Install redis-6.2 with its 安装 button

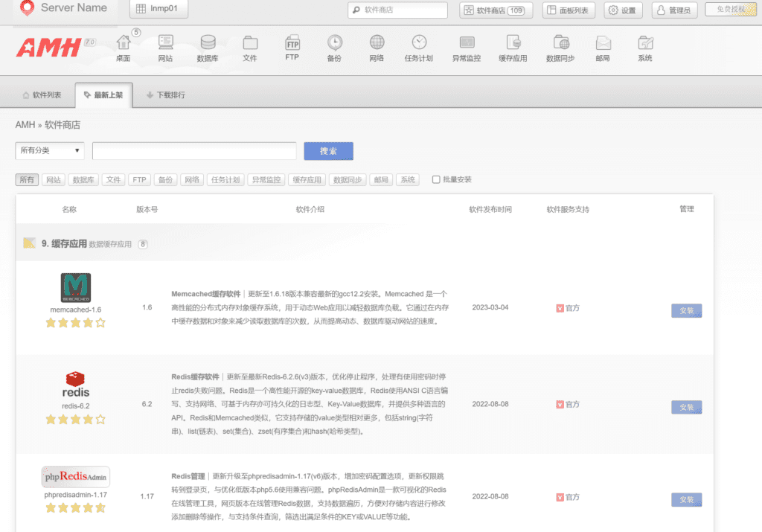pos(687,407)
